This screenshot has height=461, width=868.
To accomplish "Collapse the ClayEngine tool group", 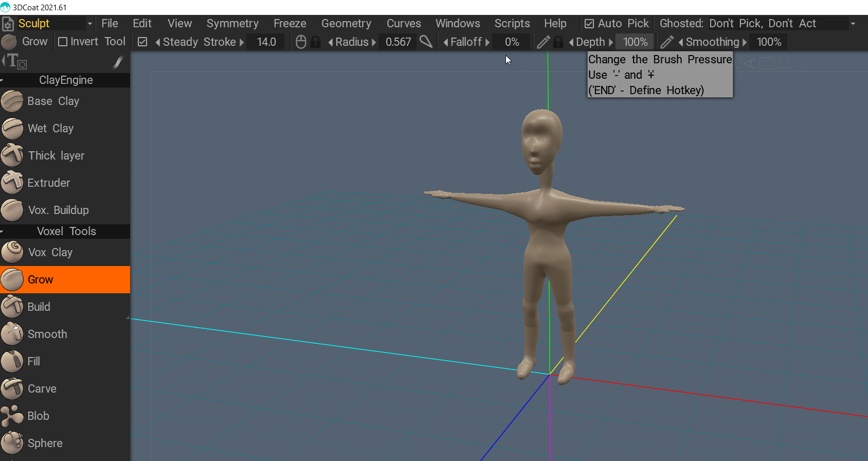I will (3, 80).
